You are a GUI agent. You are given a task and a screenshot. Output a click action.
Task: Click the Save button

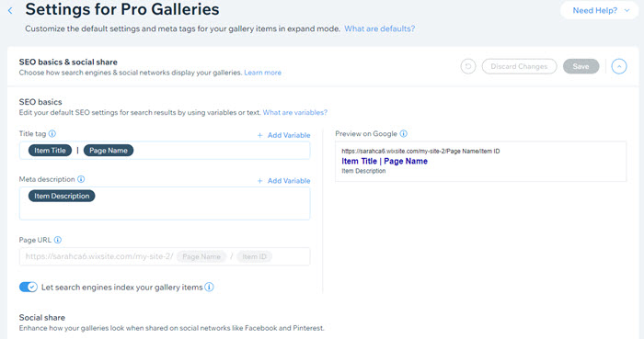tap(581, 66)
